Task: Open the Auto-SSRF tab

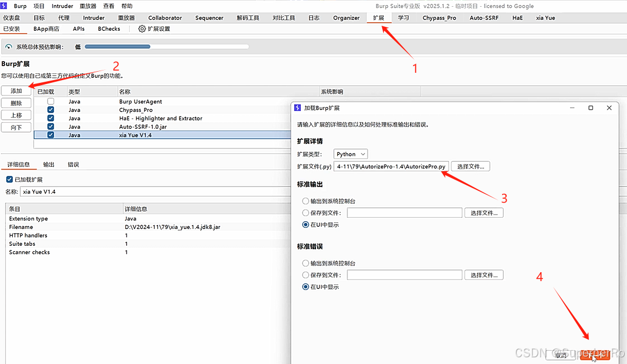Action: tap(484, 18)
